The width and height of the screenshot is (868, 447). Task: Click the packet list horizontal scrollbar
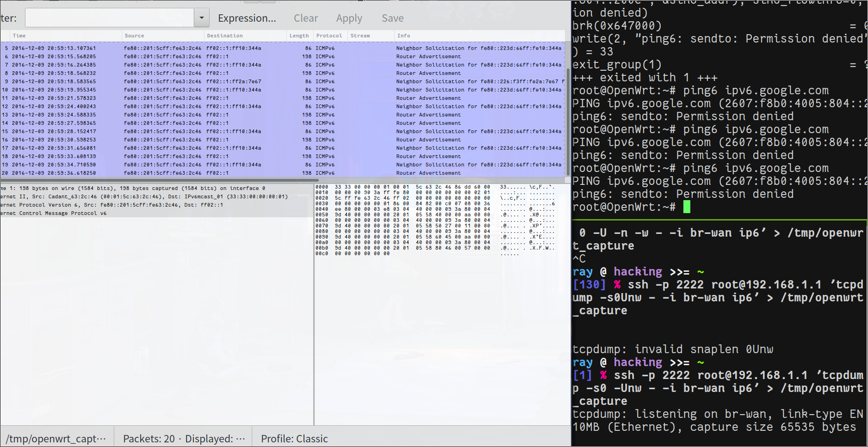[x=159, y=180]
